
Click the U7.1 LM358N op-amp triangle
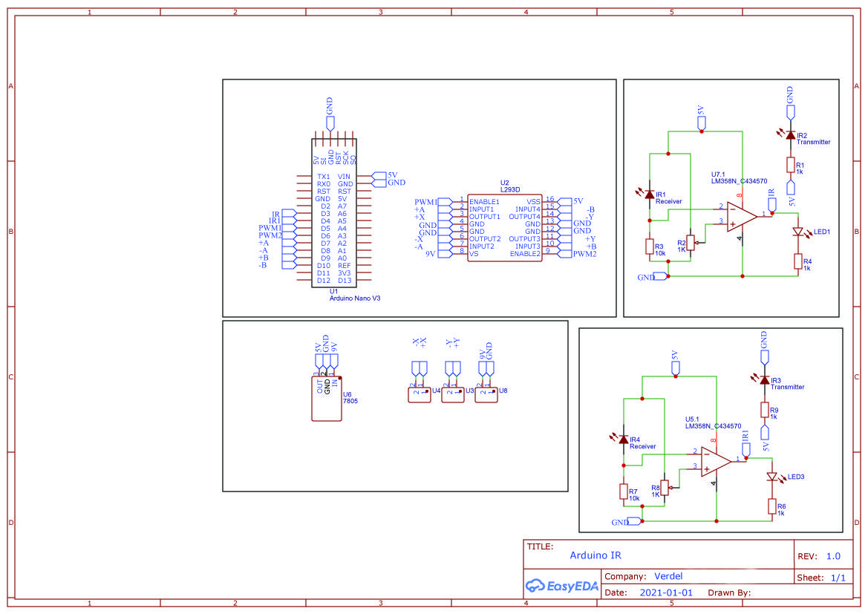742,217
